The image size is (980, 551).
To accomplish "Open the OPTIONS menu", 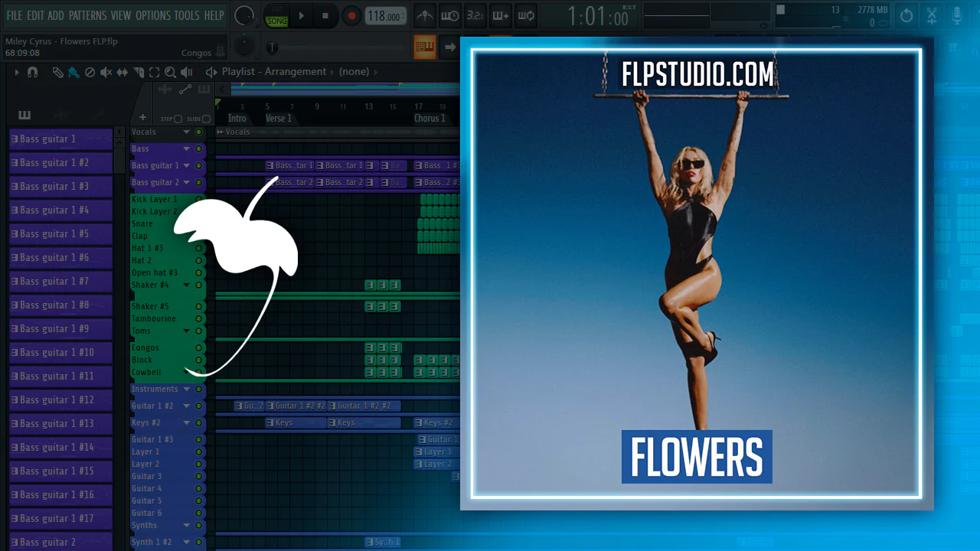I will click(x=153, y=15).
